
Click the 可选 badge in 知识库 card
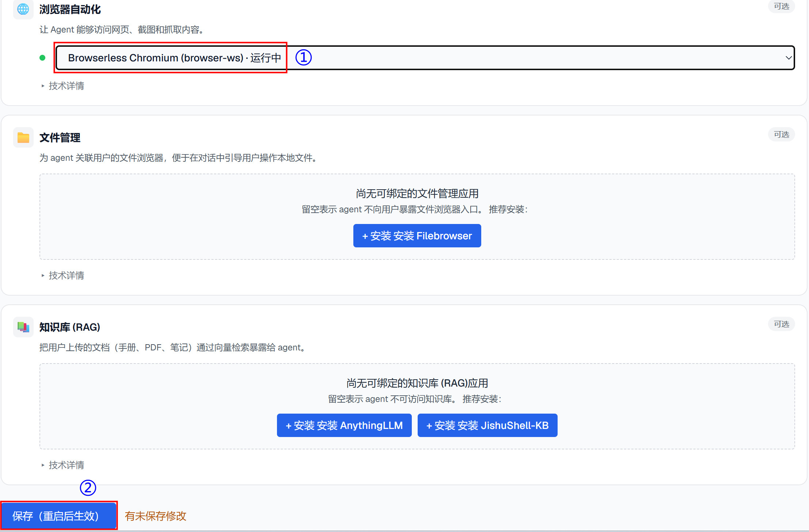click(782, 324)
